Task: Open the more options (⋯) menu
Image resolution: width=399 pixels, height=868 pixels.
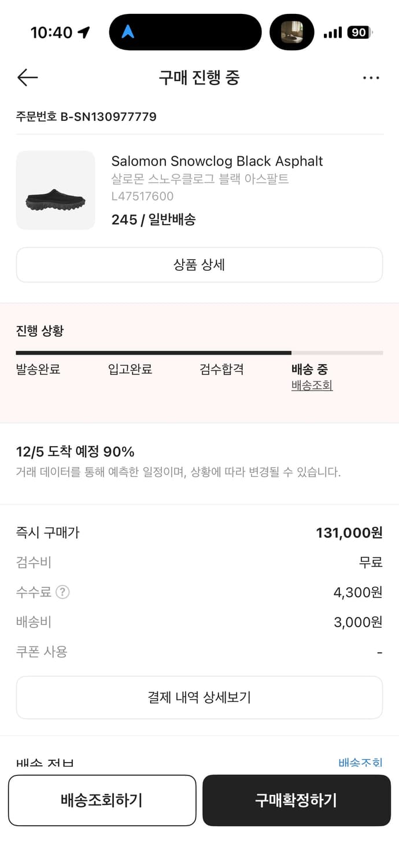Action: 371,78
